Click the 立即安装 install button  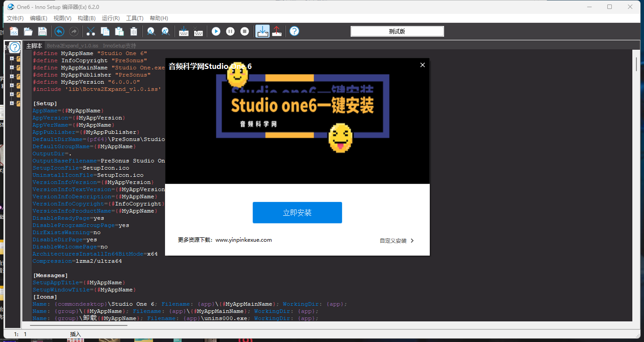pos(297,213)
